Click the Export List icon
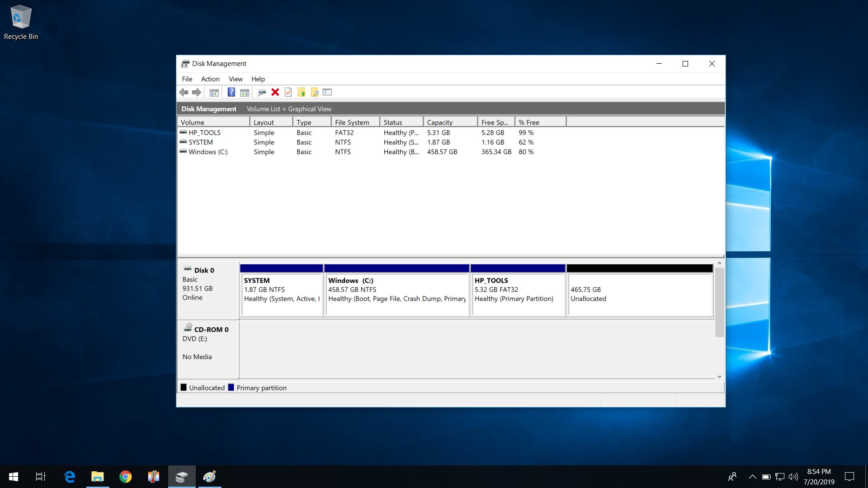The width and height of the screenshot is (868, 488). coord(327,92)
